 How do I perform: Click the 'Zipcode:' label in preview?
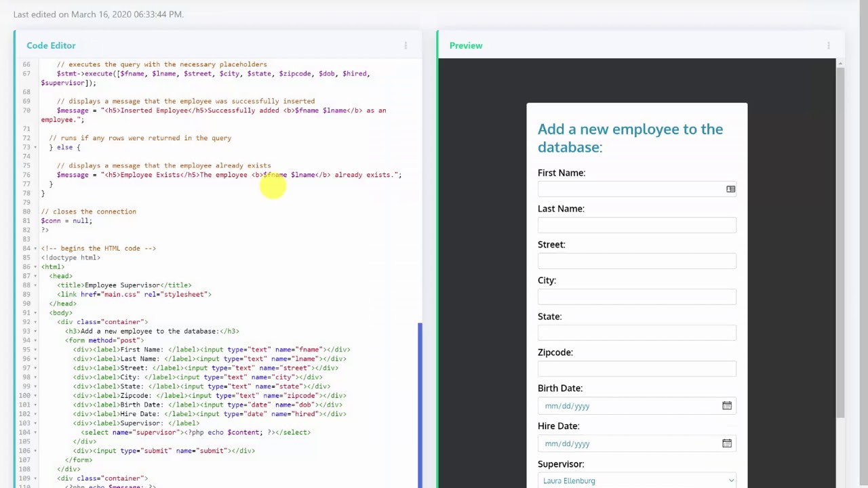pyautogui.click(x=555, y=352)
